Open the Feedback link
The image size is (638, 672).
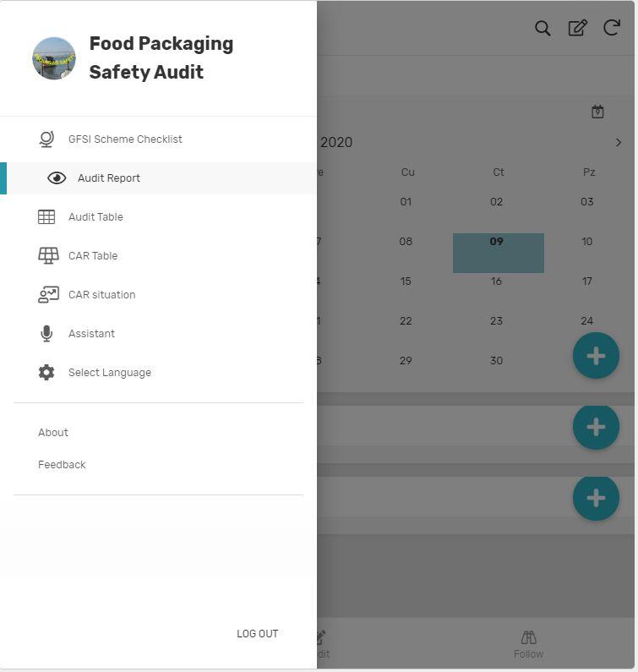coord(62,465)
